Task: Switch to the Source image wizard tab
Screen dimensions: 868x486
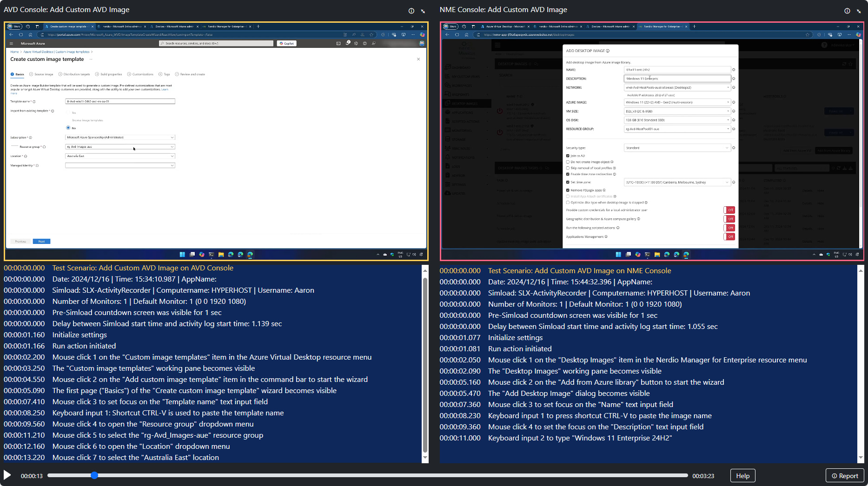Action: 41,74
